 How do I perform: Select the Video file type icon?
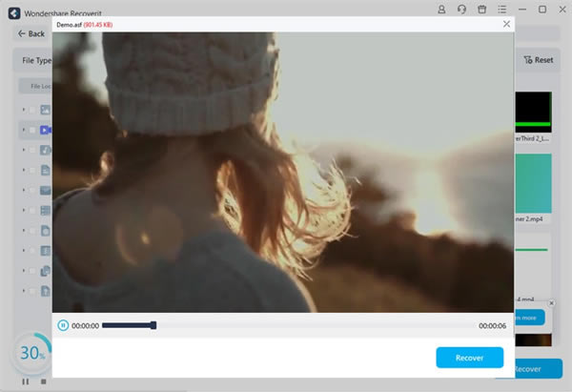[46, 130]
